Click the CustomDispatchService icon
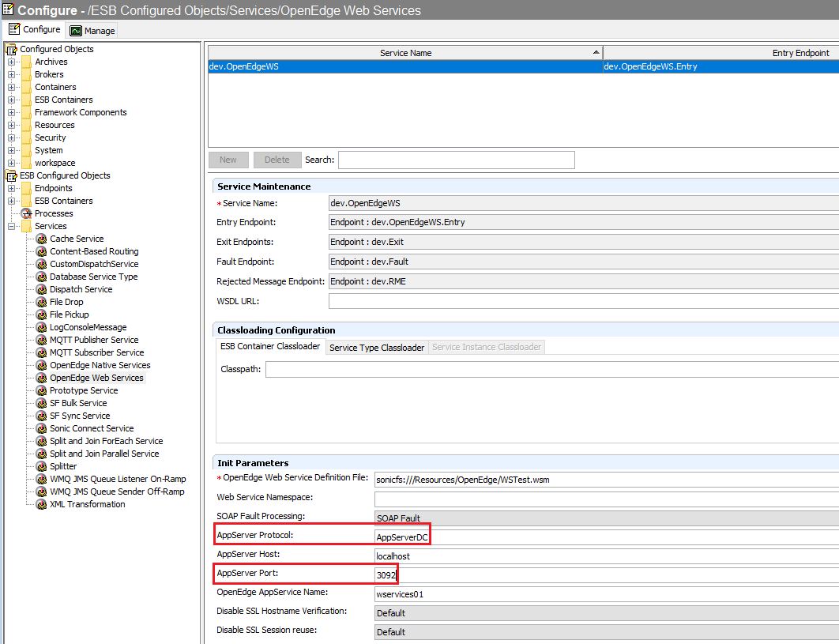This screenshot has width=839, height=644. [x=41, y=264]
